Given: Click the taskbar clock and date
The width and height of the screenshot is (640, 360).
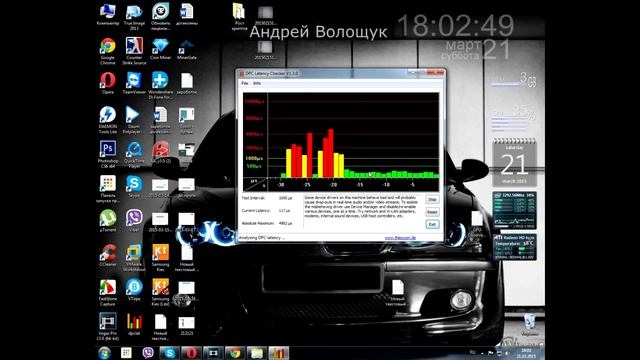Looking at the screenshot, I should (526, 353).
